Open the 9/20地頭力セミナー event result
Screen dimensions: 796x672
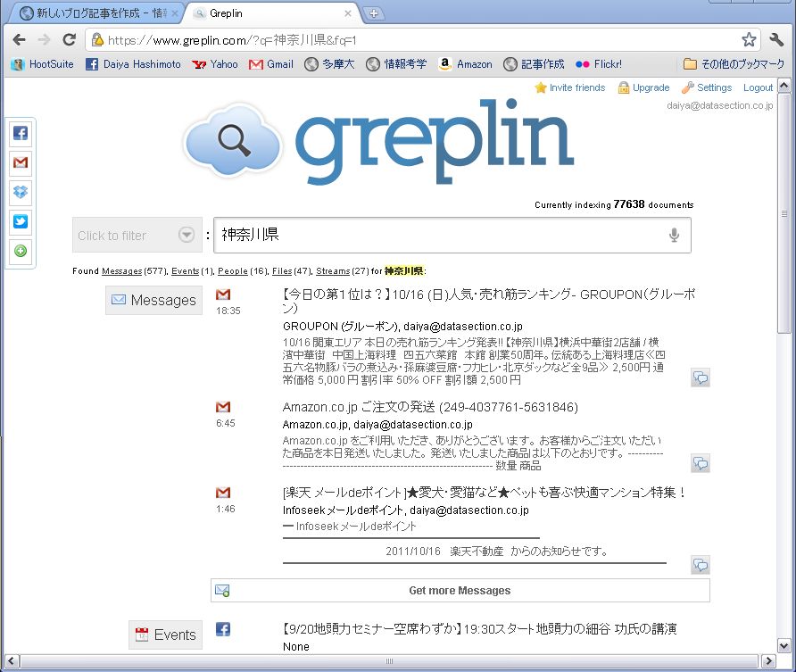point(480,629)
